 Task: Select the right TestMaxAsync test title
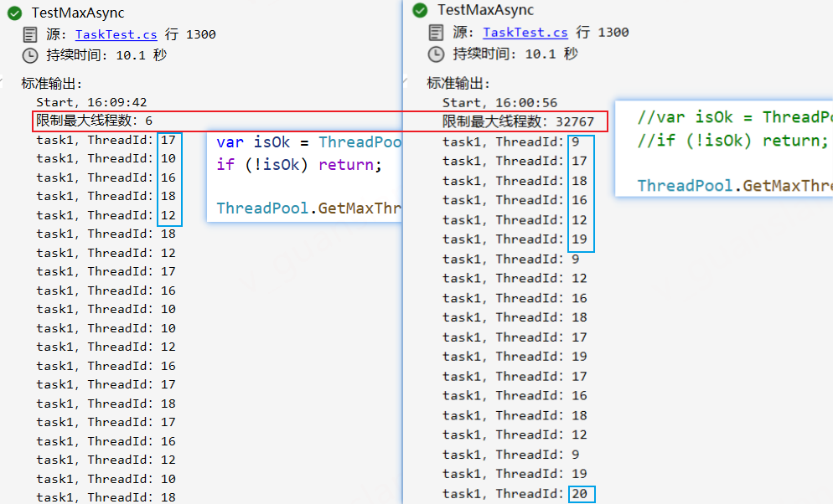coord(485,10)
